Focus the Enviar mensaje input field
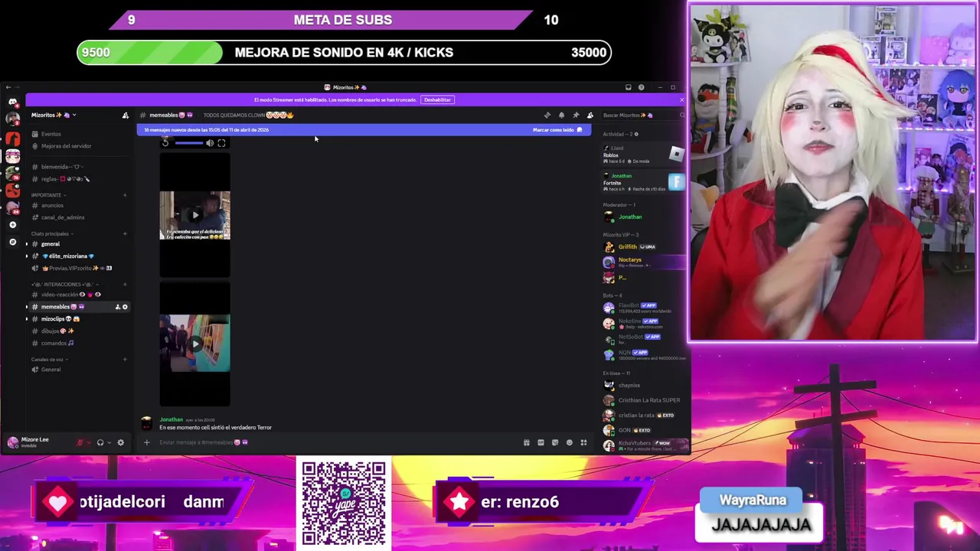980x551 pixels. pyautogui.click(x=337, y=442)
